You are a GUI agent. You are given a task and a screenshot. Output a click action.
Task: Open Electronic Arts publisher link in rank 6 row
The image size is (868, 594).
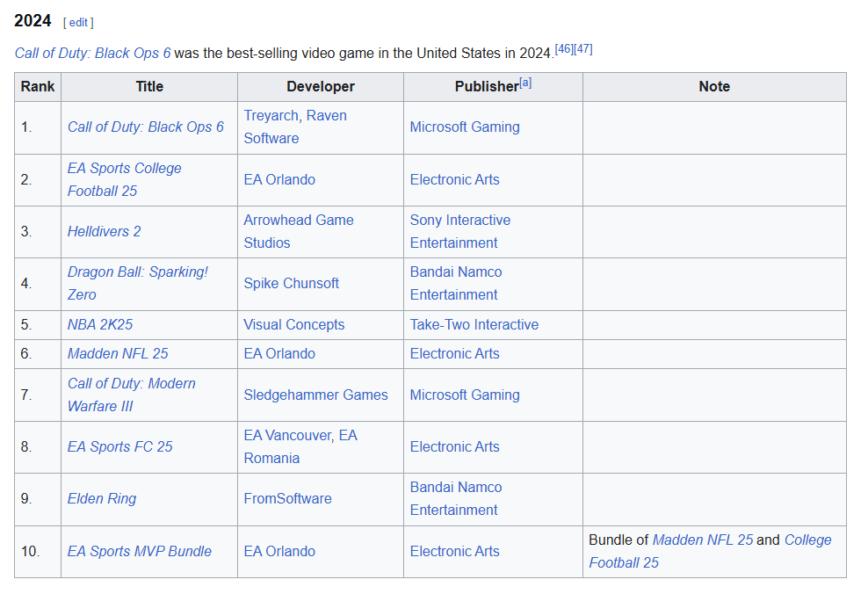pyautogui.click(x=454, y=354)
